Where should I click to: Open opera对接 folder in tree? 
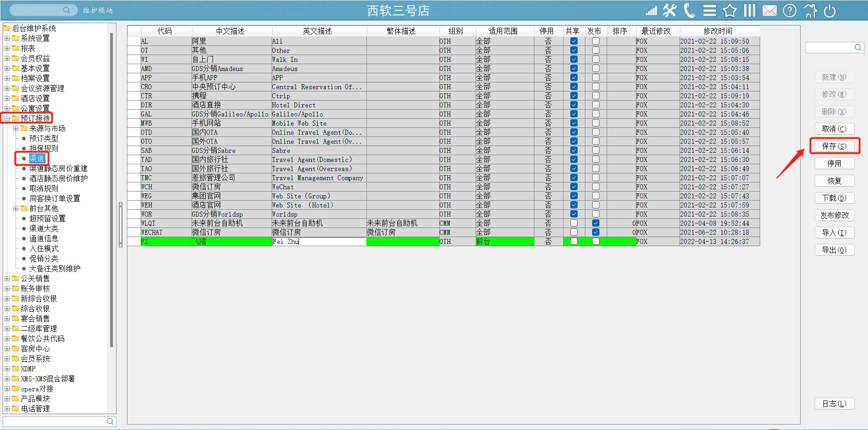(x=37, y=389)
